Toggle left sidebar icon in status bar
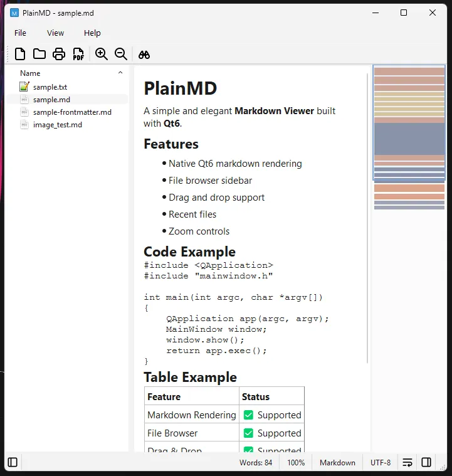 click(x=13, y=462)
